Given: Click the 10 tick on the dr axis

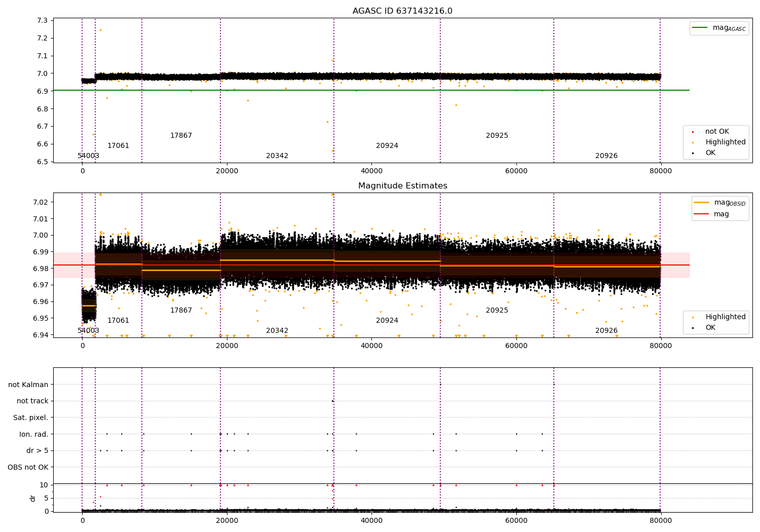Looking at the screenshot, I should pyautogui.click(x=44, y=485).
